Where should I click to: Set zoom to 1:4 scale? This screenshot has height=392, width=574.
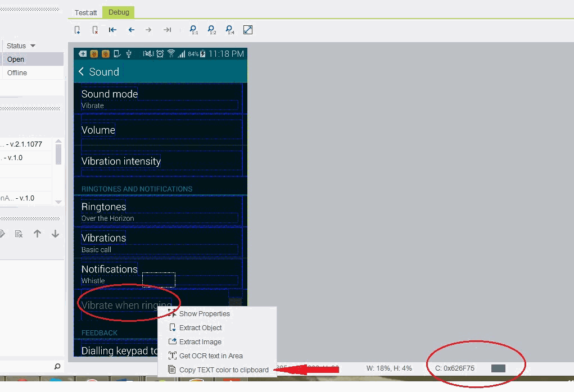click(229, 30)
